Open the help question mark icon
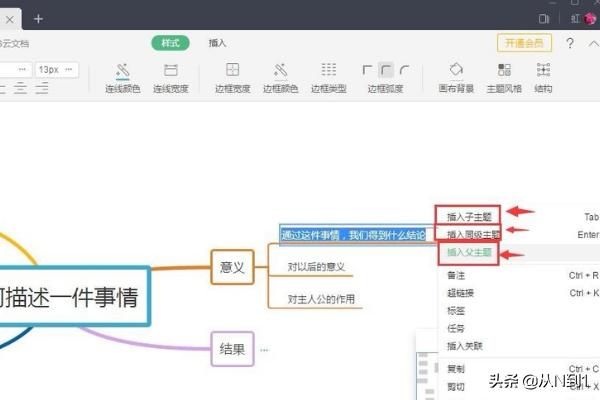 click(570, 43)
